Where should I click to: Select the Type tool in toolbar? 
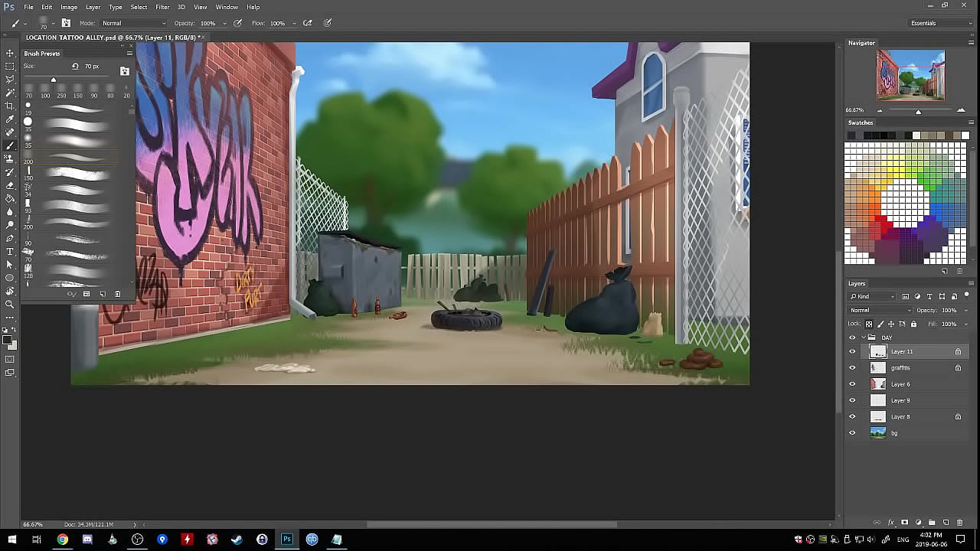tap(10, 251)
